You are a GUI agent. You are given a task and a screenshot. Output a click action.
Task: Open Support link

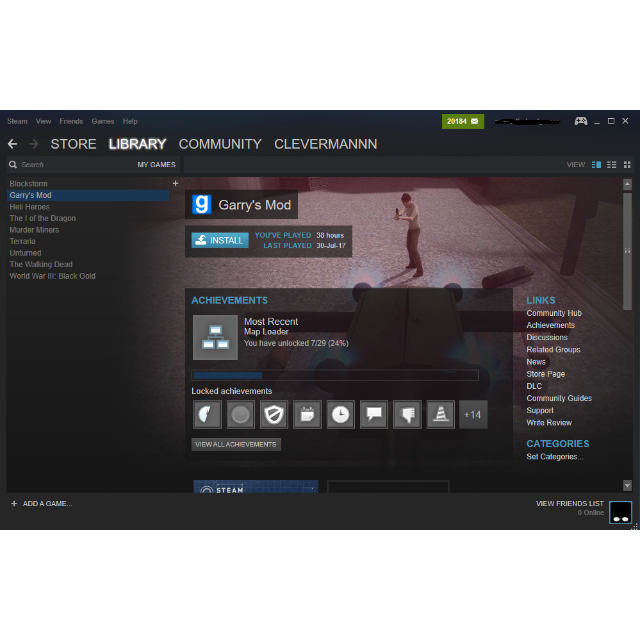click(x=540, y=411)
